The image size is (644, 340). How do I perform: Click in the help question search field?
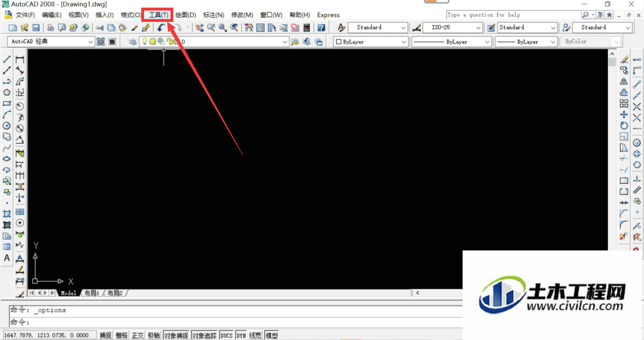click(513, 15)
